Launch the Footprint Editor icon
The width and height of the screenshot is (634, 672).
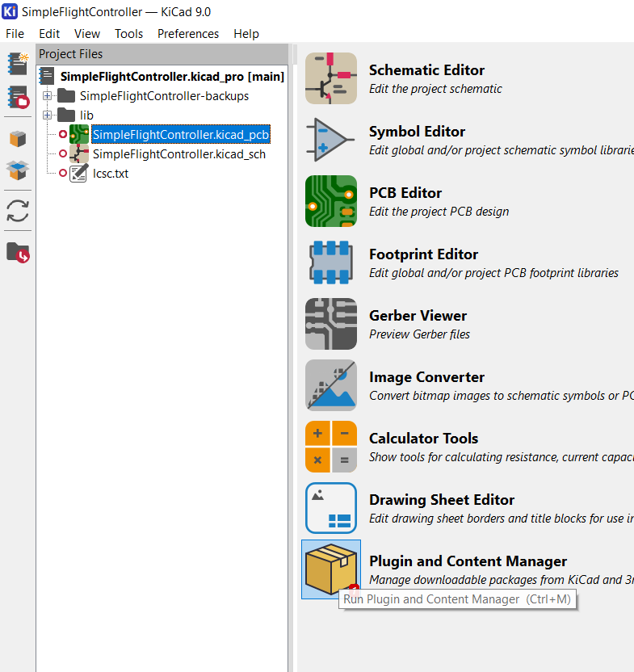[x=331, y=262]
